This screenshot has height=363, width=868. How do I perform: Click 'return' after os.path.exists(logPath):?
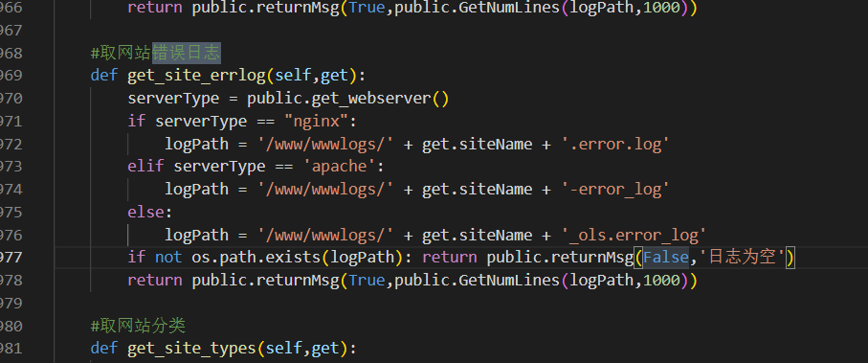click(450, 257)
